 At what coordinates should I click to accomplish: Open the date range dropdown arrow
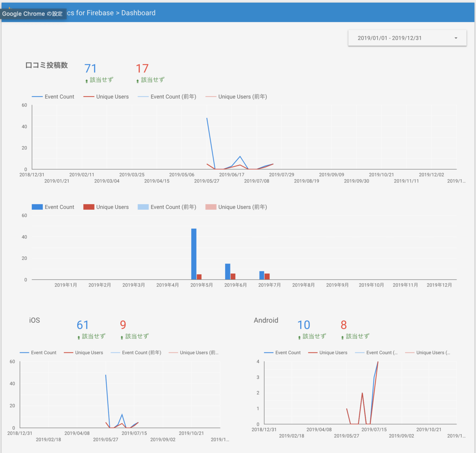coord(456,38)
